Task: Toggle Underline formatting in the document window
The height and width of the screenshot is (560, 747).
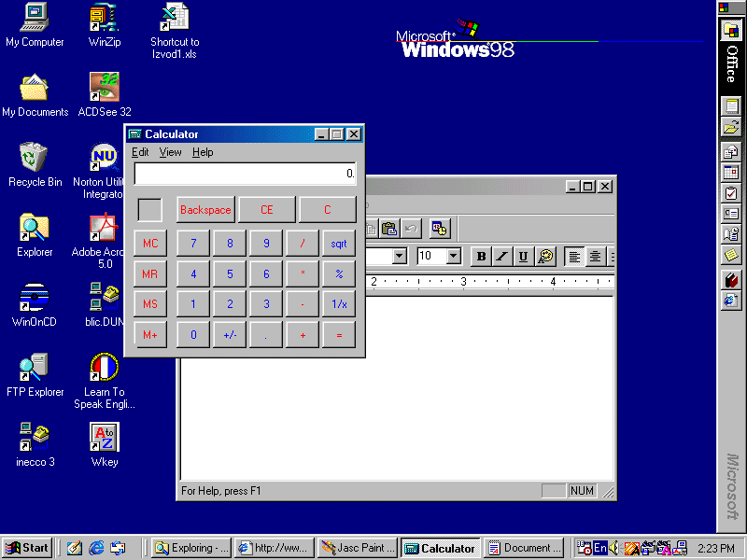Action: pyautogui.click(x=523, y=257)
